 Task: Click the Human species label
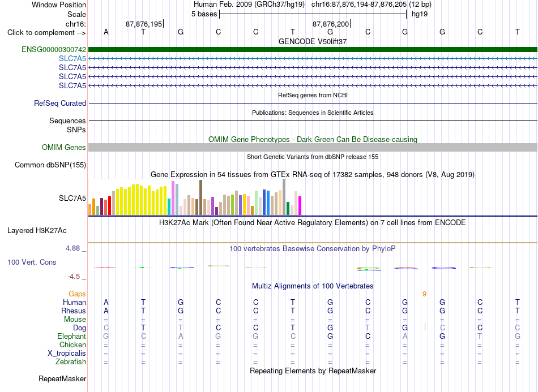tap(74, 302)
